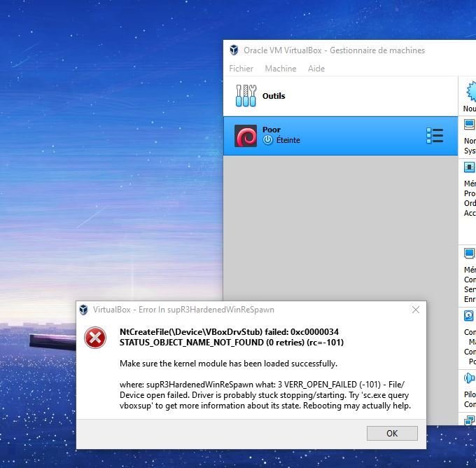Click the red error X icon
The height and width of the screenshot is (468, 476).
point(95,338)
